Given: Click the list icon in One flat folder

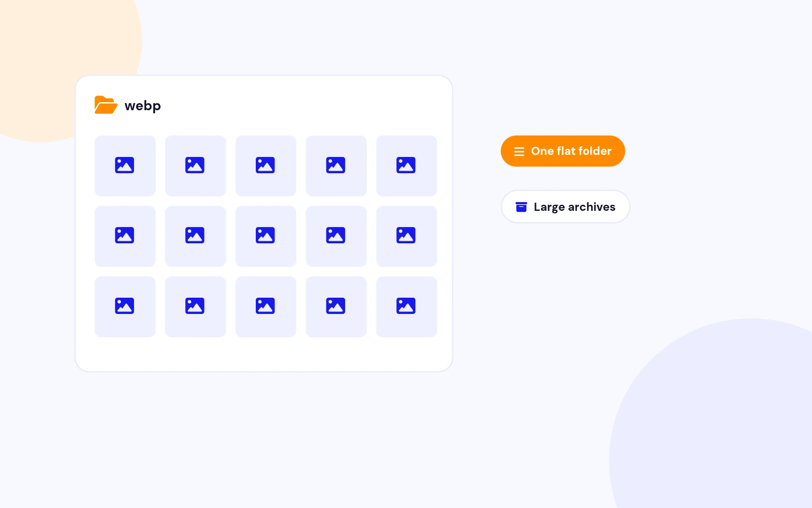Looking at the screenshot, I should tap(519, 152).
